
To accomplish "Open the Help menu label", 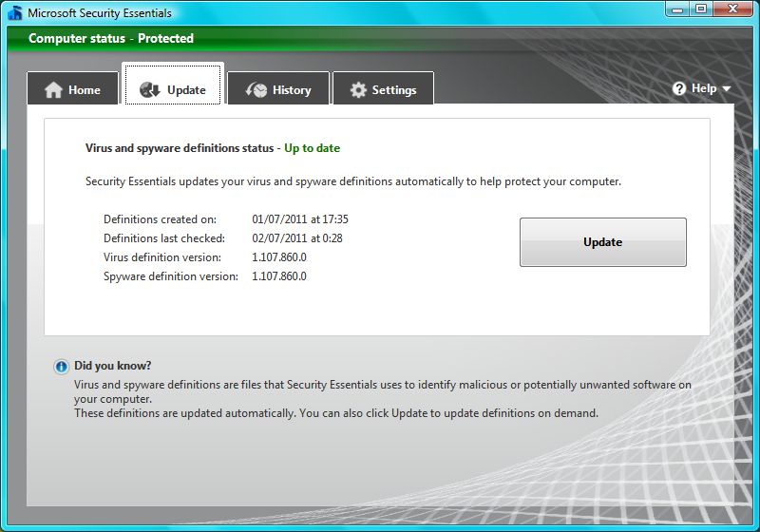I will pyautogui.click(x=704, y=88).
